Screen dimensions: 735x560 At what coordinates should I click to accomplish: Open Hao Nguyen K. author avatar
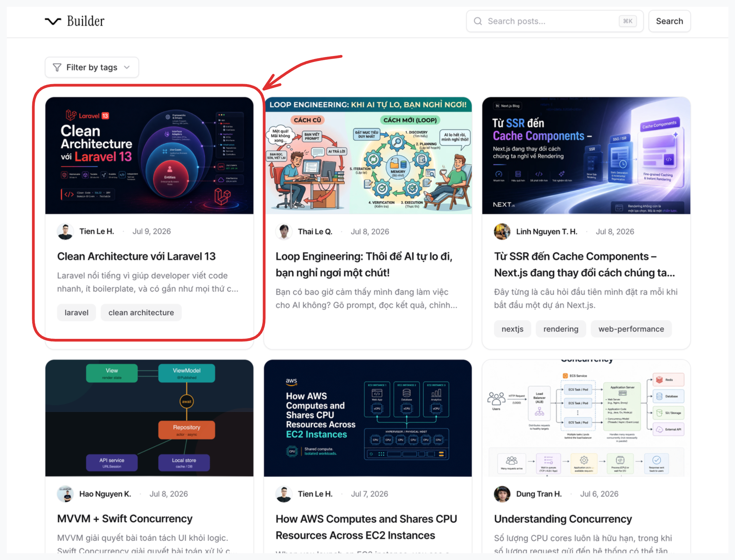65,494
